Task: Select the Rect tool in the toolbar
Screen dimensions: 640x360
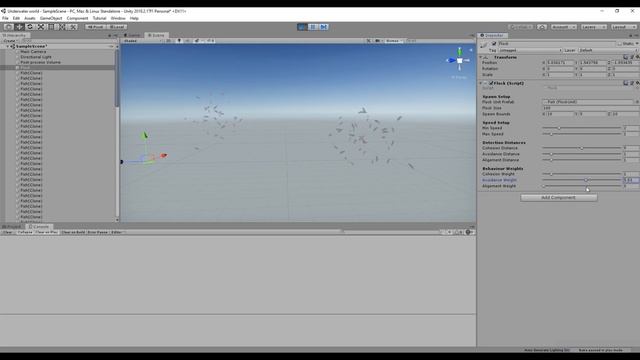Action: point(51,27)
